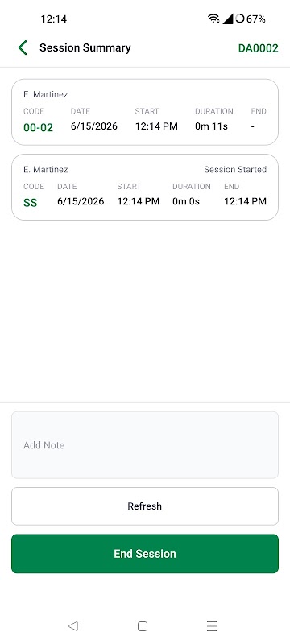Screen dimensions: 290x644
Task: Tap the Session Summary title
Action: tap(85, 48)
